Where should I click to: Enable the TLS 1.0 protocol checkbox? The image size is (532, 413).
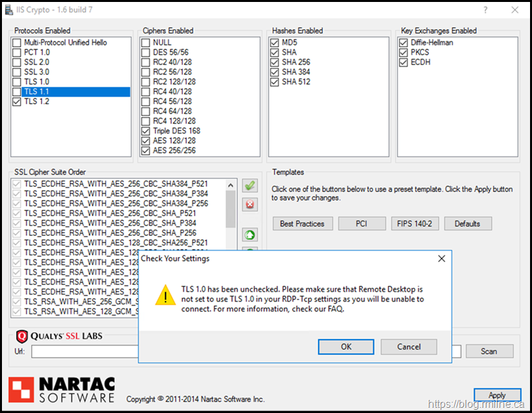[16, 82]
